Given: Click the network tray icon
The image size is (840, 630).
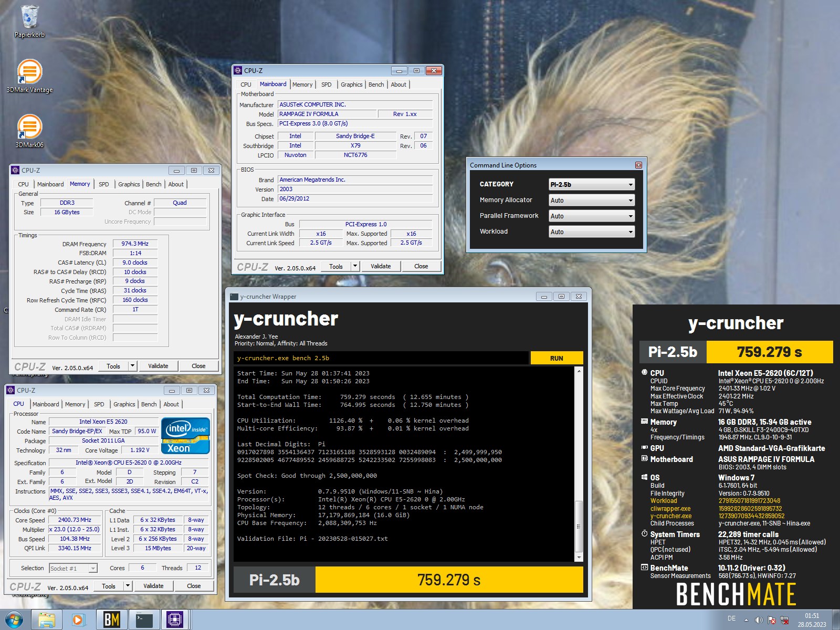Looking at the screenshot, I should (785, 620).
